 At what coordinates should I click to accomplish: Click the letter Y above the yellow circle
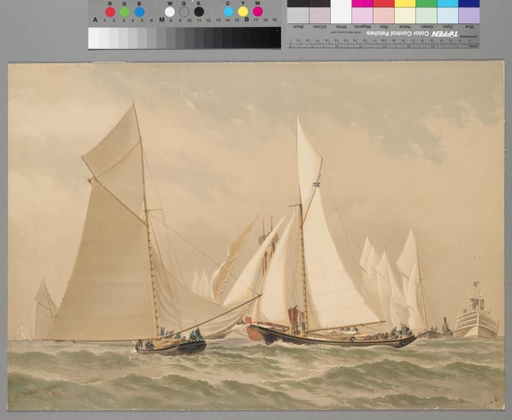click(x=243, y=4)
